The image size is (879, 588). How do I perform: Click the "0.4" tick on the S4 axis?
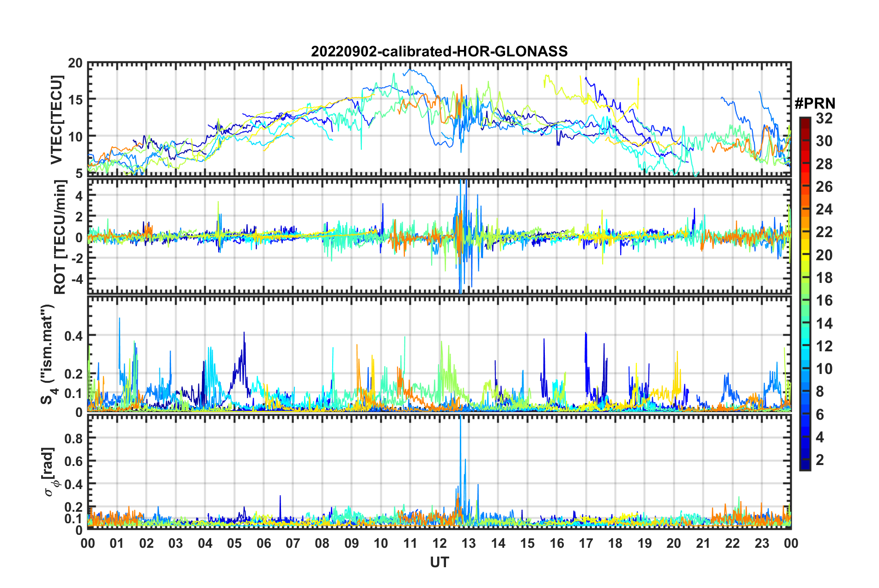click(x=73, y=336)
